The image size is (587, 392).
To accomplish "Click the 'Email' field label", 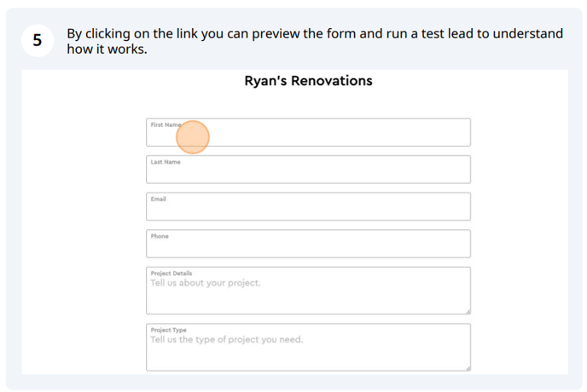I will pos(159,199).
